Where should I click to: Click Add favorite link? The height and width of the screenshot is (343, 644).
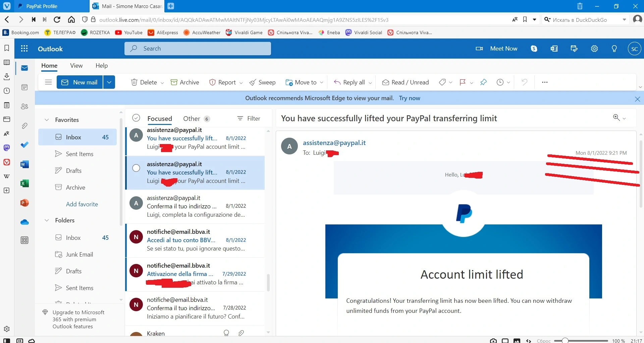(x=82, y=204)
